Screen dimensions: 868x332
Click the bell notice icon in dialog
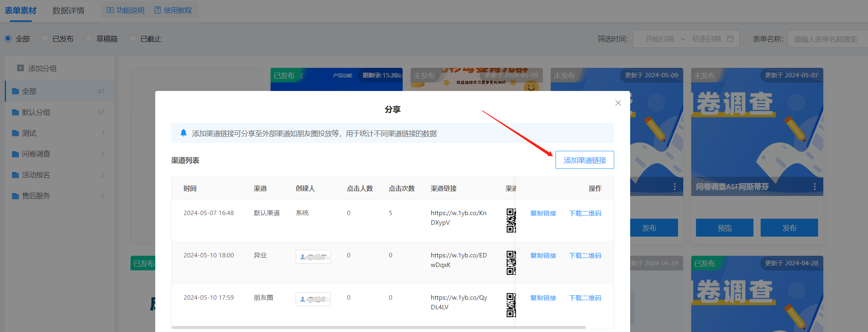[x=184, y=133]
